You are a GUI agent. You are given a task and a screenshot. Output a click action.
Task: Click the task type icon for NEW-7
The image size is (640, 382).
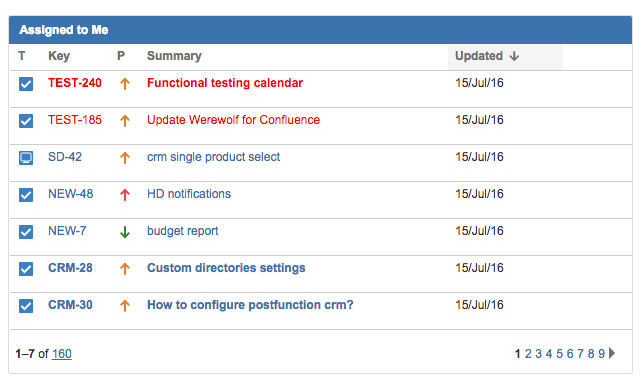26,232
